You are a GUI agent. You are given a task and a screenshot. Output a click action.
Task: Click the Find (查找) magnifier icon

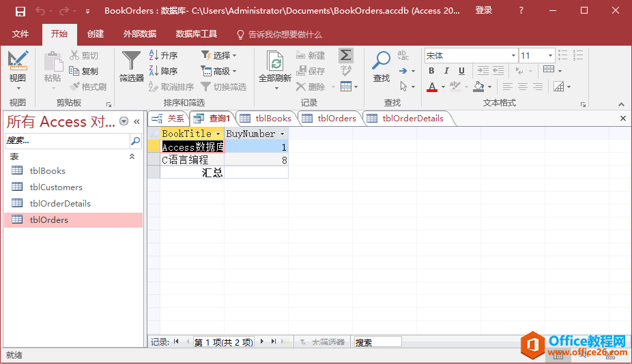pyautogui.click(x=381, y=61)
